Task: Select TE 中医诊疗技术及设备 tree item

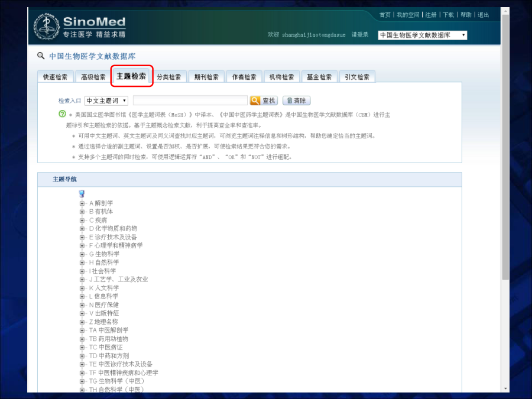Action: pyautogui.click(x=121, y=364)
